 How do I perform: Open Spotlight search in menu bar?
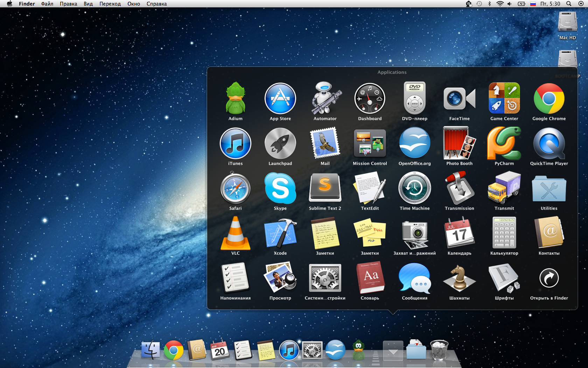(x=569, y=4)
